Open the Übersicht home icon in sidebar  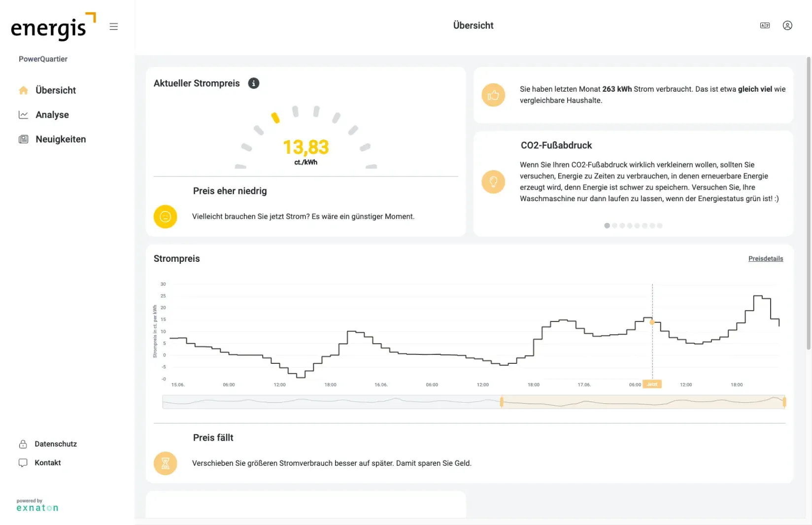point(23,90)
